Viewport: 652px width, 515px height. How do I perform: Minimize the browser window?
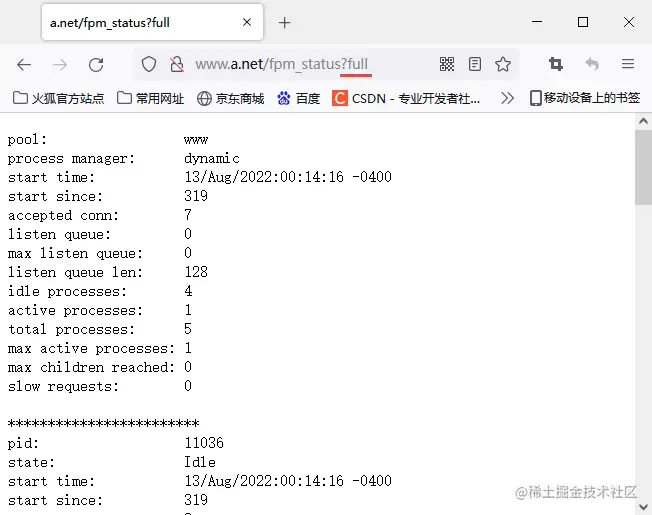[x=537, y=22]
